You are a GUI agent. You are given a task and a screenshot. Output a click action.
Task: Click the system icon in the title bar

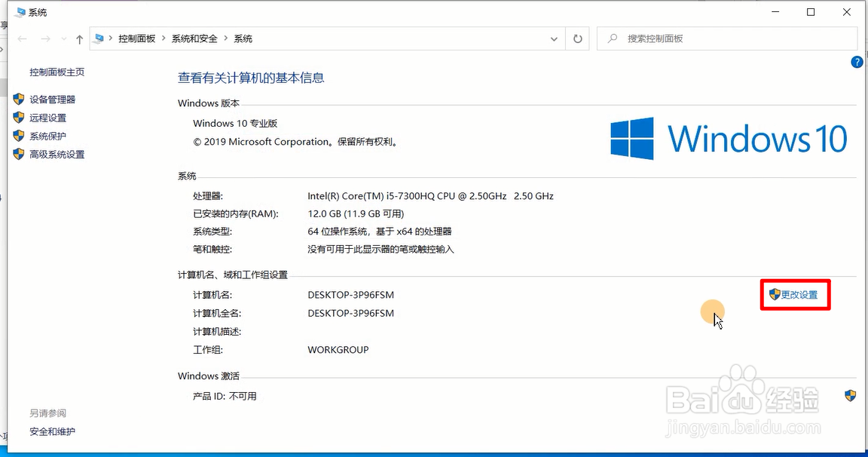20,12
